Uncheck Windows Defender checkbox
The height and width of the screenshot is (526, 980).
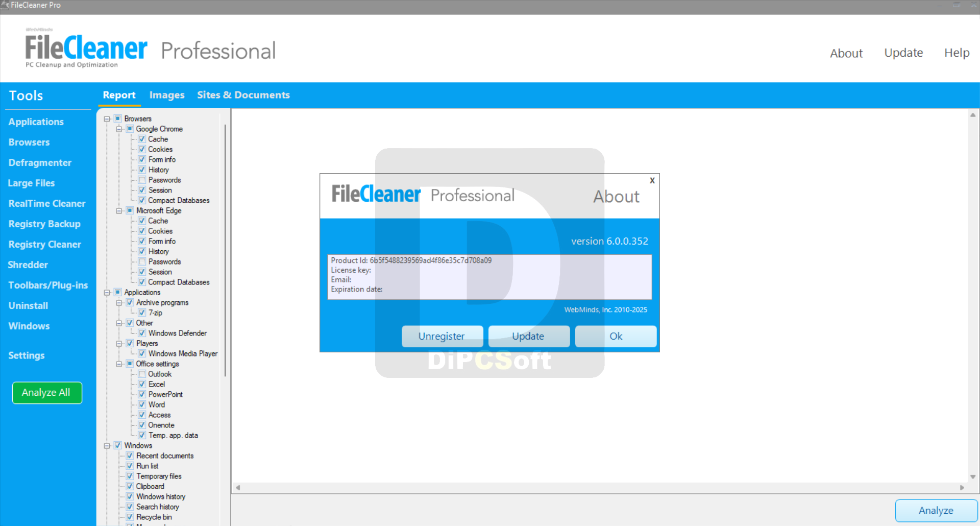pyautogui.click(x=142, y=333)
